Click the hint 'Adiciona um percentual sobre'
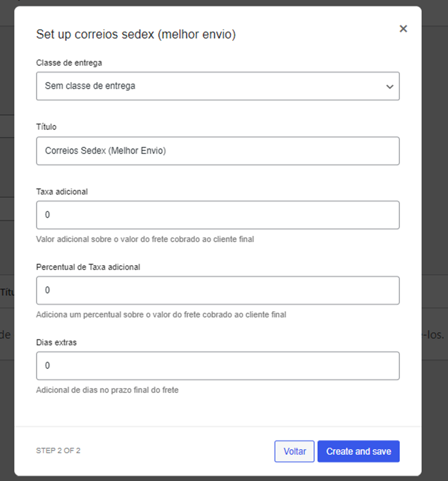This screenshot has height=481, width=448. (x=161, y=315)
